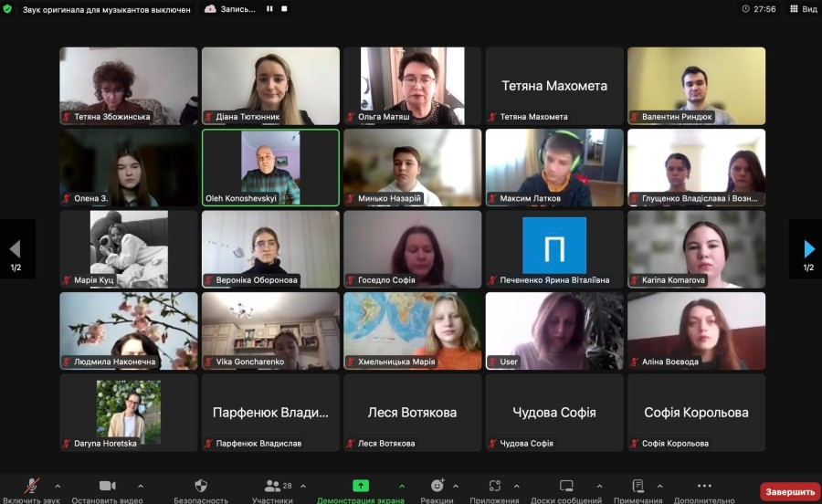Select Госедло Софія video tile
Viewport: 822px width, 504px height.
(x=413, y=249)
